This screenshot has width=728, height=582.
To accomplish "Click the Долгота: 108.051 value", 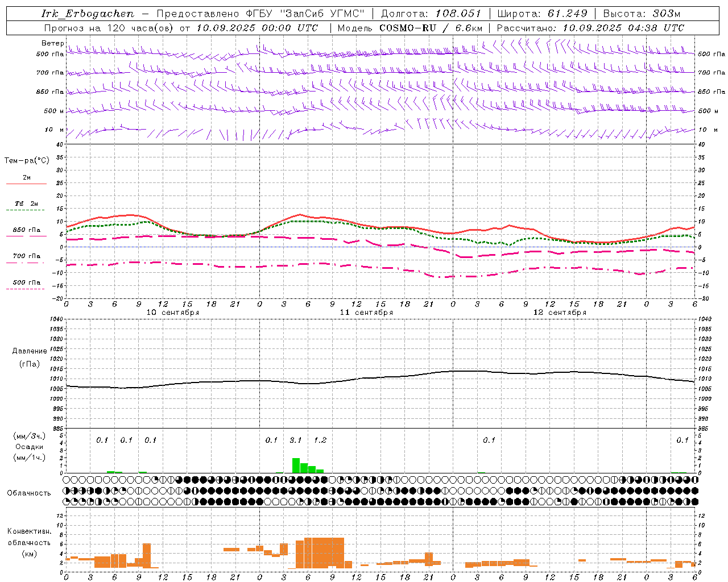I will pyautogui.click(x=431, y=14).
